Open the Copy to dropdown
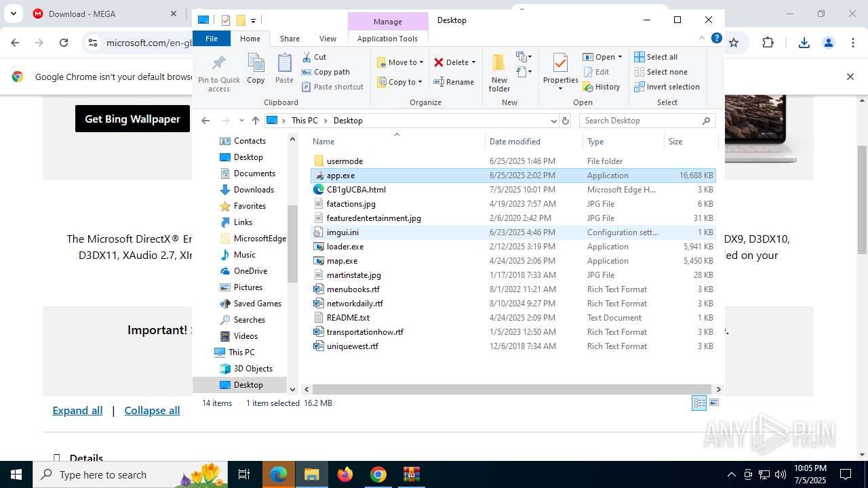 click(400, 82)
